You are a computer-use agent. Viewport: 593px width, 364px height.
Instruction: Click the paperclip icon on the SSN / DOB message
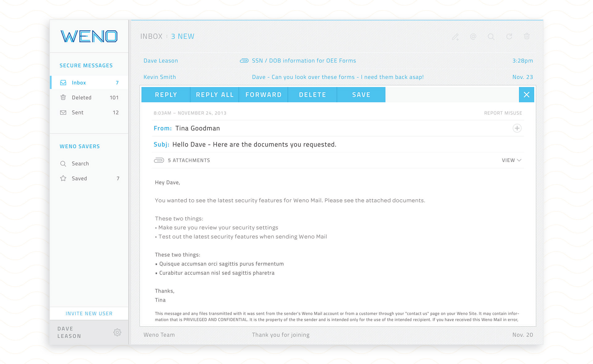(x=244, y=61)
